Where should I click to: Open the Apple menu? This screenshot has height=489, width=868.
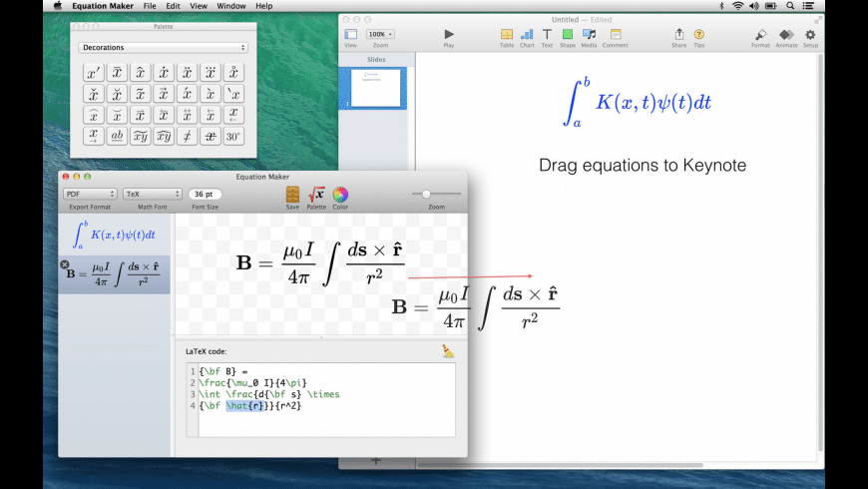point(57,6)
